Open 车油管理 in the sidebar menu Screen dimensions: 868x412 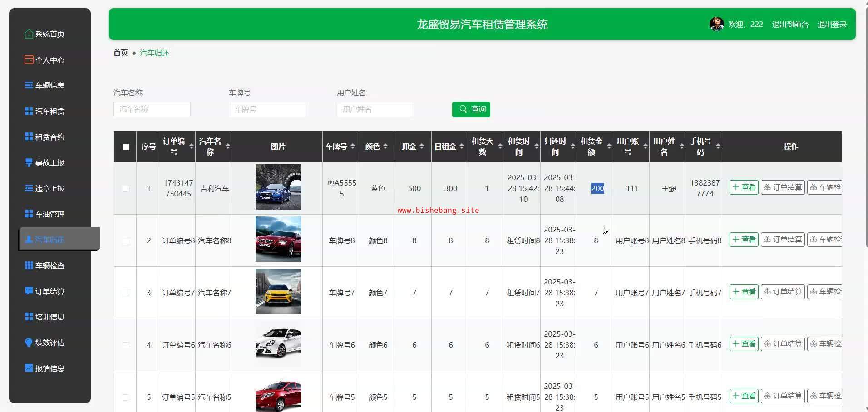click(49, 214)
